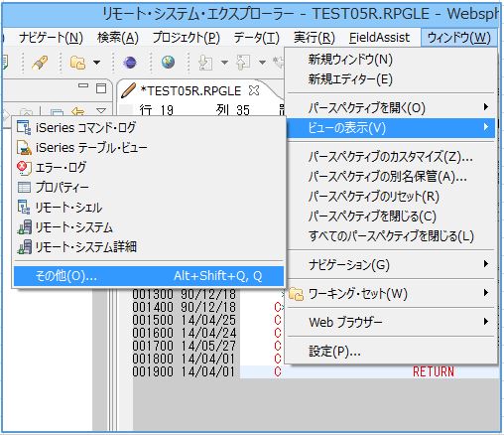The image size is (504, 435).
Task: Expand the folder icon dropdown arrow
Action: click(x=96, y=63)
